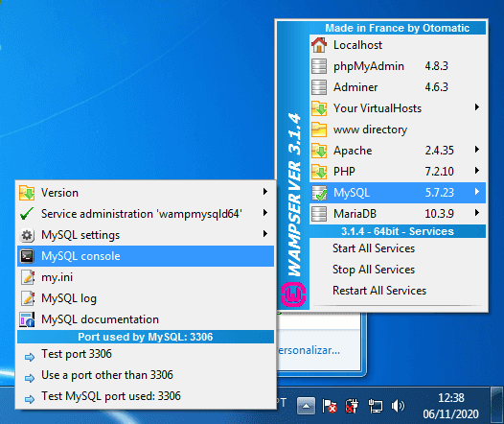This screenshot has height=424, width=504.
Task: Click the MariaDB database icon
Action: (319, 214)
